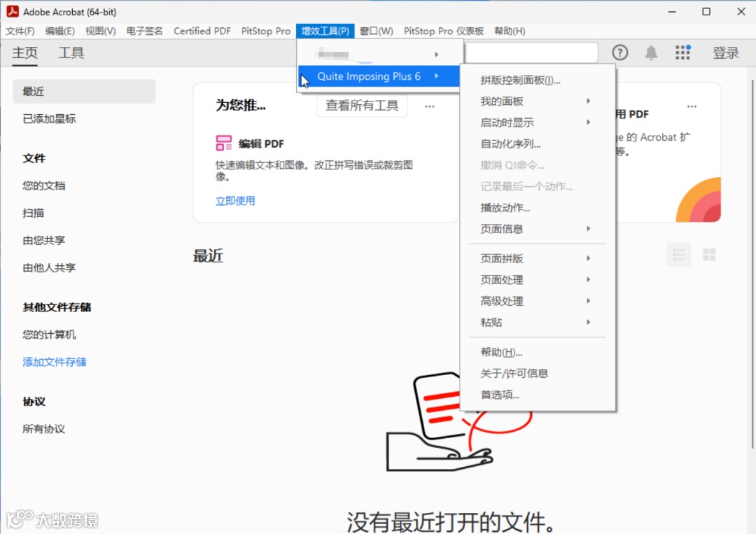Select 所有协议 in the sidebar

[44, 429]
